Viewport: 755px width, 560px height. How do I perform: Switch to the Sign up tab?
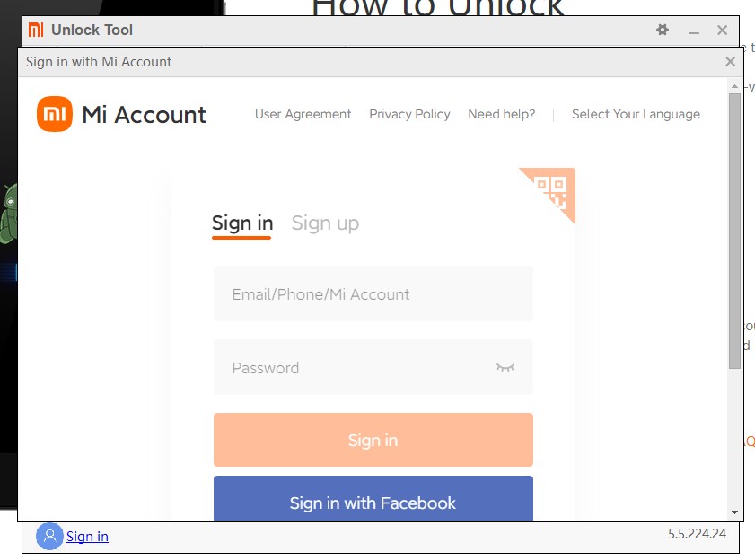[325, 223]
